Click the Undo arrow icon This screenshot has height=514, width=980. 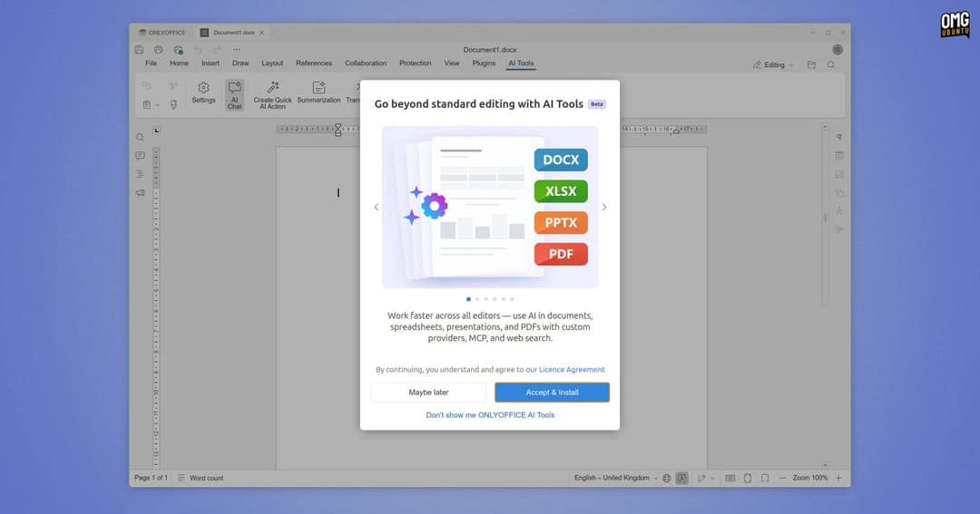click(x=198, y=50)
